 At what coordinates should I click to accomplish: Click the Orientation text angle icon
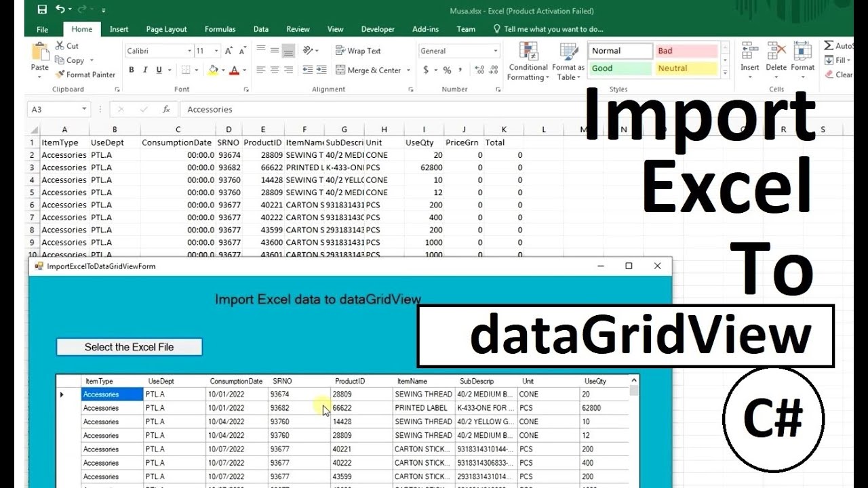[x=308, y=51]
